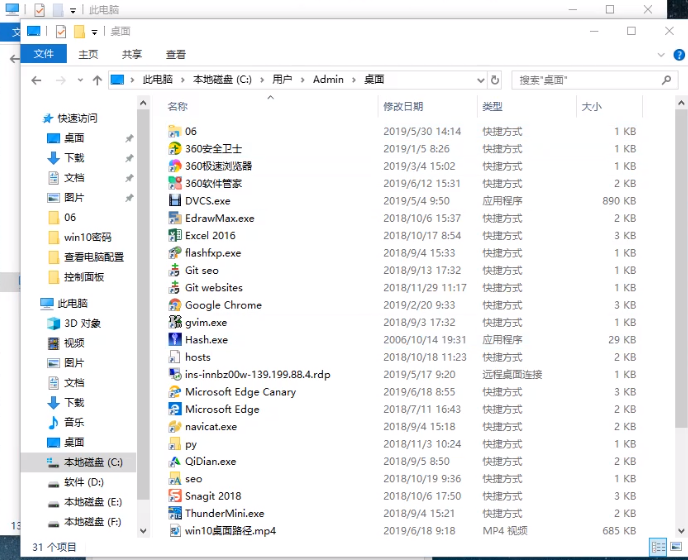This screenshot has width=688, height=560.
Task: Click the file list vertical scrollbar
Action: click(x=681, y=269)
